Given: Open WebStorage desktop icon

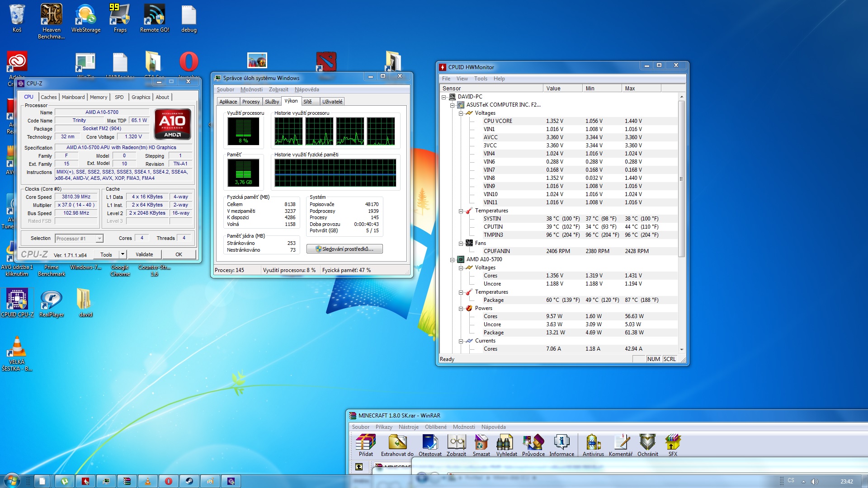Looking at the screenshot, I should (86, 18).
